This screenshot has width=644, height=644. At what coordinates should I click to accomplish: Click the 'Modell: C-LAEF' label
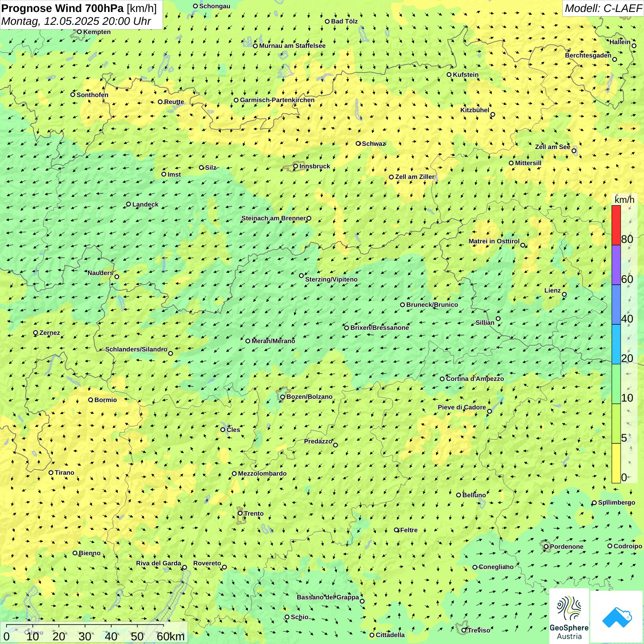coord(603,8)
